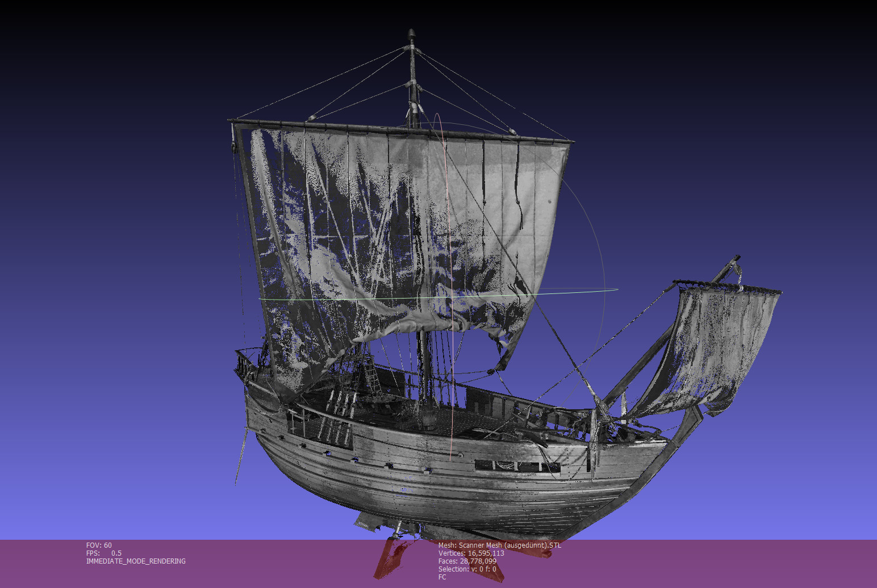877x588 pixels.
Task: Click the rectangular opening in the hull side
Action: click(x=516, y=466)
